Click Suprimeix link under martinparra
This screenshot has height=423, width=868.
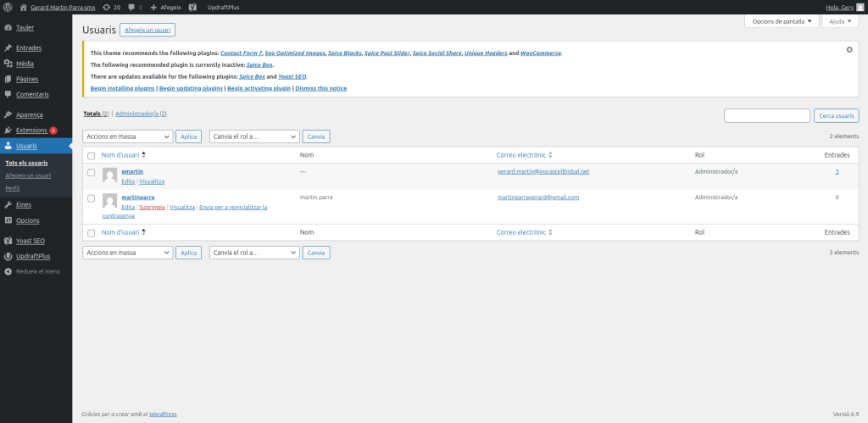pyautogui.click(x=153, y=207)
